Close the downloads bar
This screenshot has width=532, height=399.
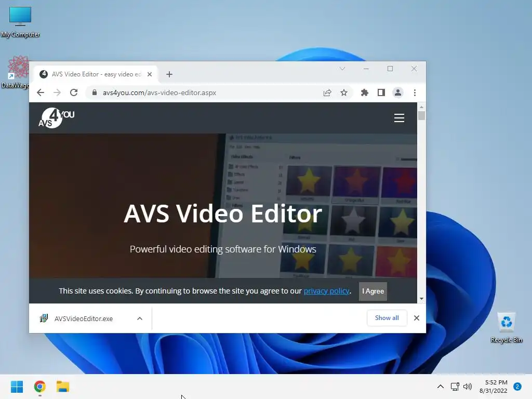(x=417, y=318)
